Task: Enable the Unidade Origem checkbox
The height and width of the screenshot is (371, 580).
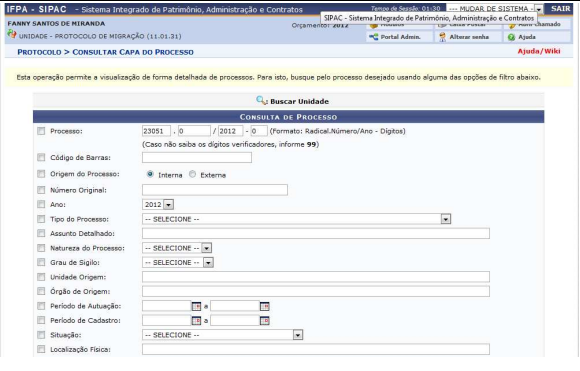Action: click(x=41, y=277)
